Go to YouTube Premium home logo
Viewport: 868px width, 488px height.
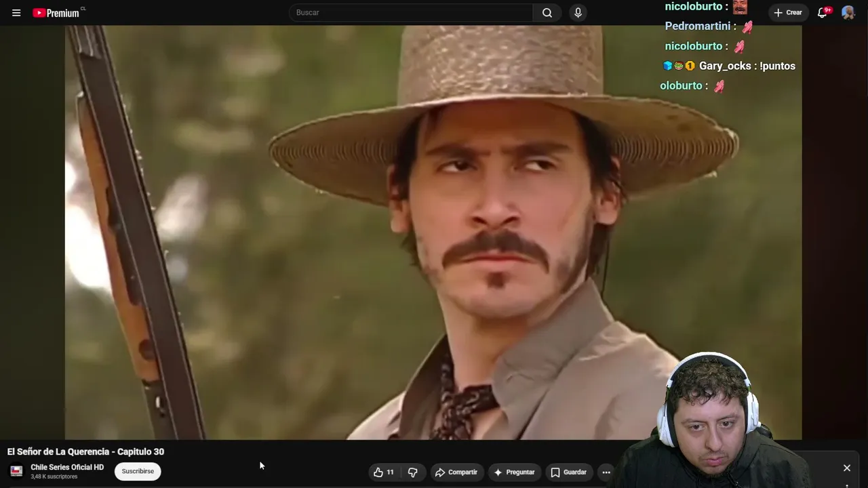coord(56,13)
